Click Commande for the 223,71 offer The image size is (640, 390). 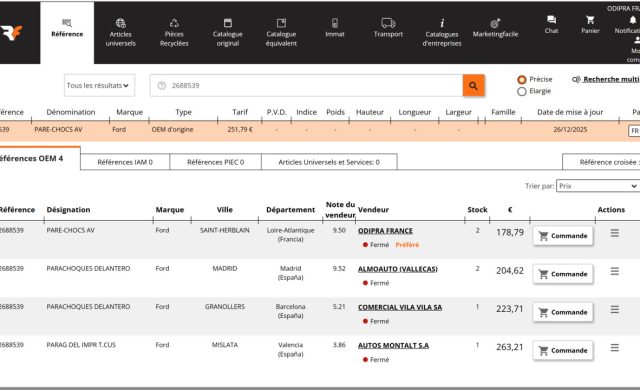[x=563, y=312]
